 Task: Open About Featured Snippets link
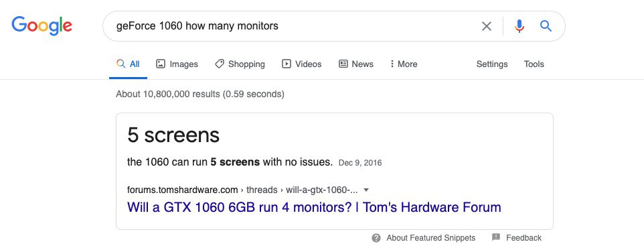point(430,238)
